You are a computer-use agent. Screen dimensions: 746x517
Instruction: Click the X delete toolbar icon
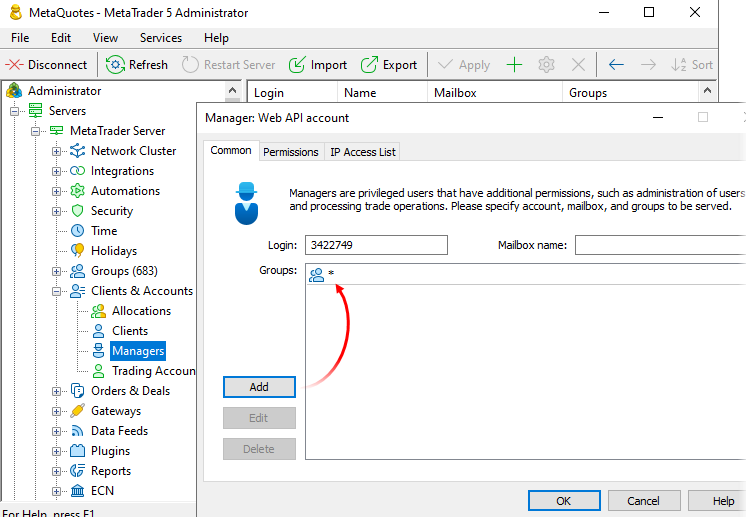tap(578, 65)
